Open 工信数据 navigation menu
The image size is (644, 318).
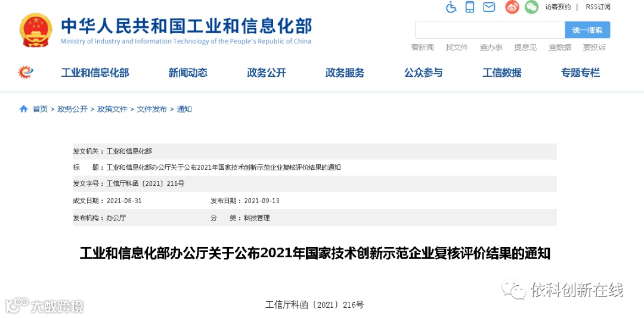502,73
